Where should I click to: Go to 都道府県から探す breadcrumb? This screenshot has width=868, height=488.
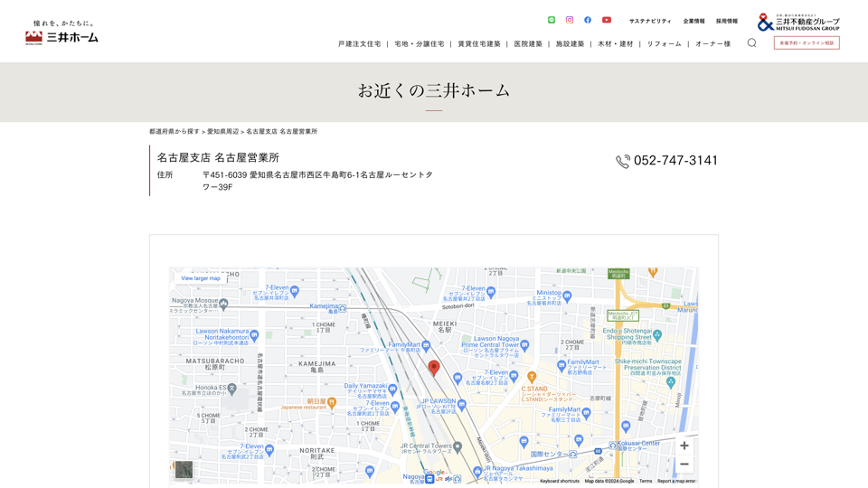point(175,132)
